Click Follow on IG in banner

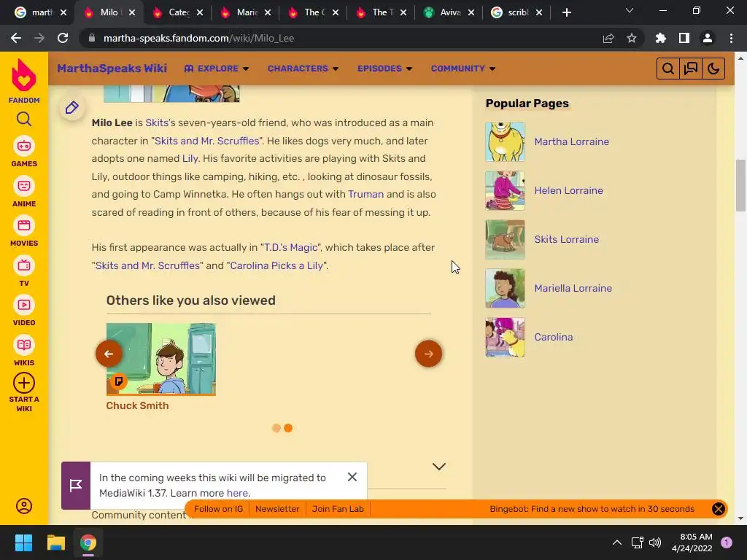[218, 509]
